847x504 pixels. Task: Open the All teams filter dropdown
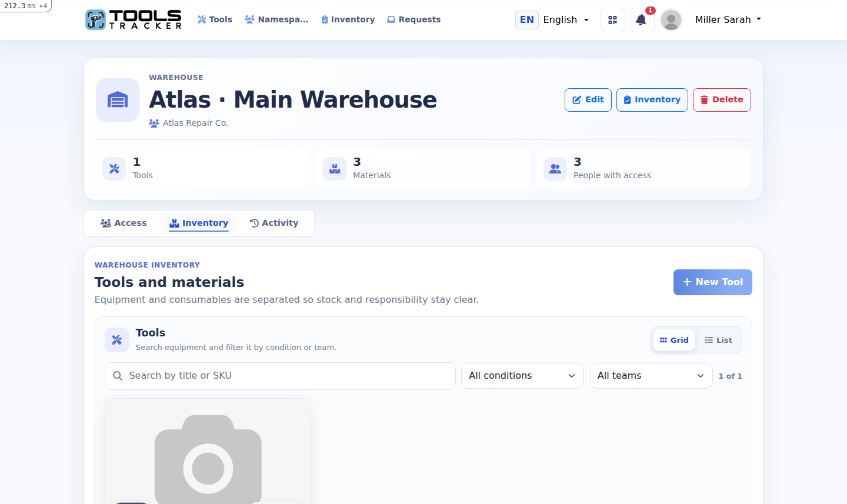coord(651,376)
